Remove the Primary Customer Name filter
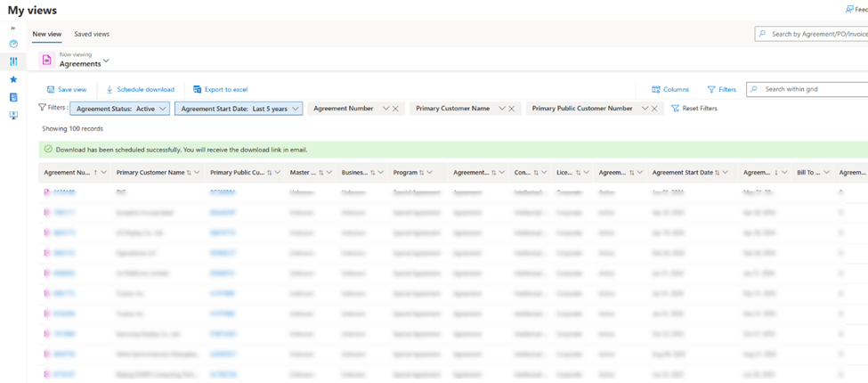Viewport: 868px width, 383px height. tap(512, 109)
